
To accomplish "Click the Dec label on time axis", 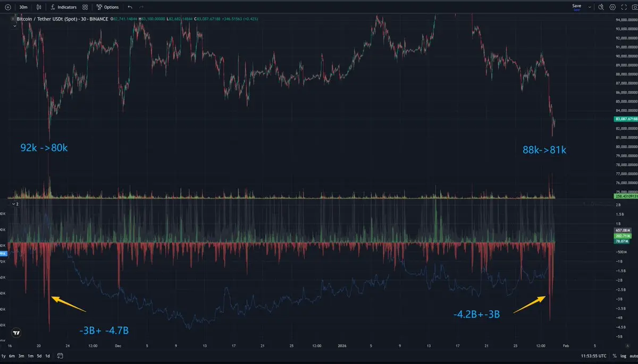I will tap(119, 345).
